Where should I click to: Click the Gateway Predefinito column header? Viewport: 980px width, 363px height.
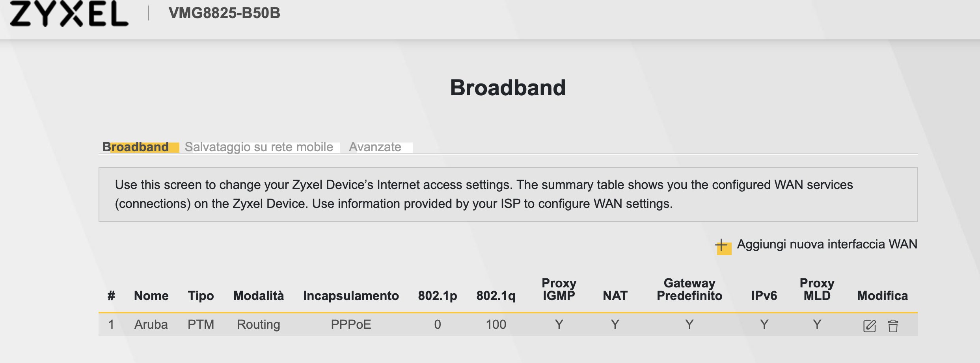coord(689,289)
